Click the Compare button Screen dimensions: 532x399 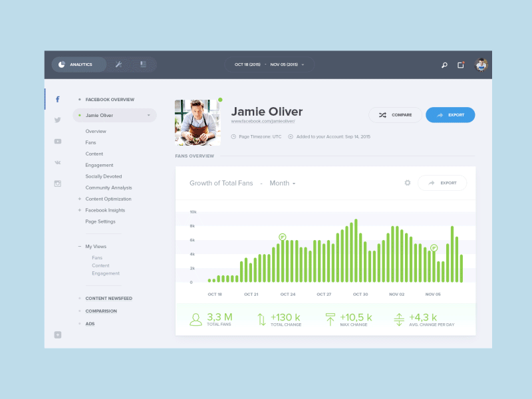tap(395, 115)
